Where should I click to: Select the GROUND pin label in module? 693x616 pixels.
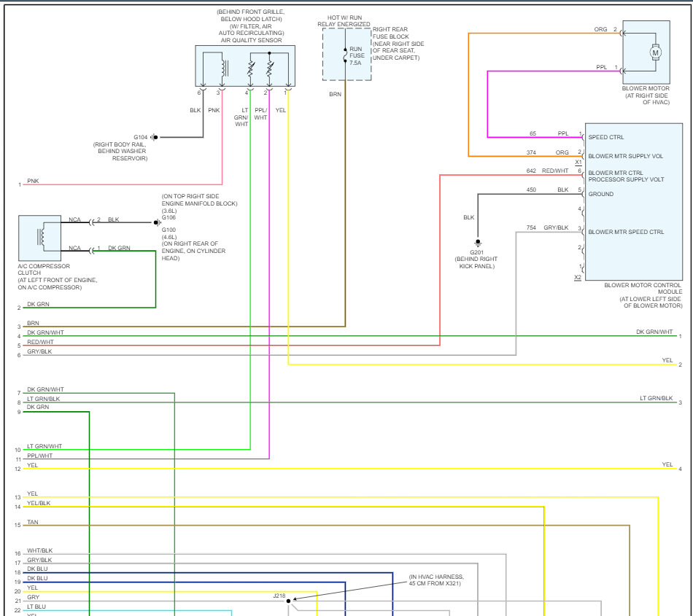[x=601, y=194]
